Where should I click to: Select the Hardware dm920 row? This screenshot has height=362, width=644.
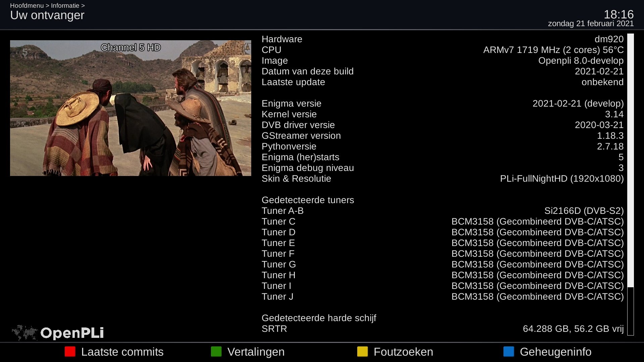pos(443,39)
